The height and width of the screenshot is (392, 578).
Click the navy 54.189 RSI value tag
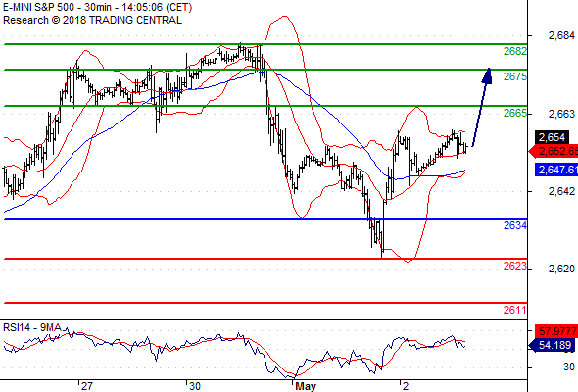[x=553, y=345]
